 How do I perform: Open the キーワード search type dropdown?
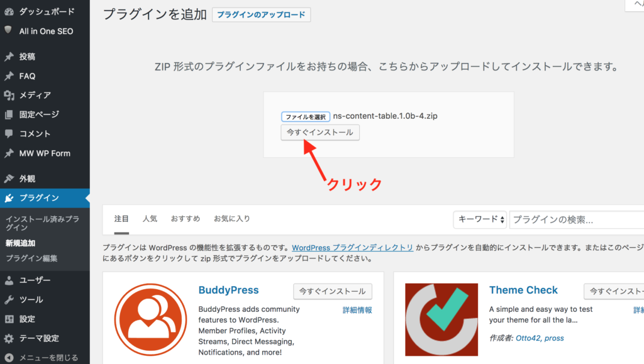pos(480,219)
